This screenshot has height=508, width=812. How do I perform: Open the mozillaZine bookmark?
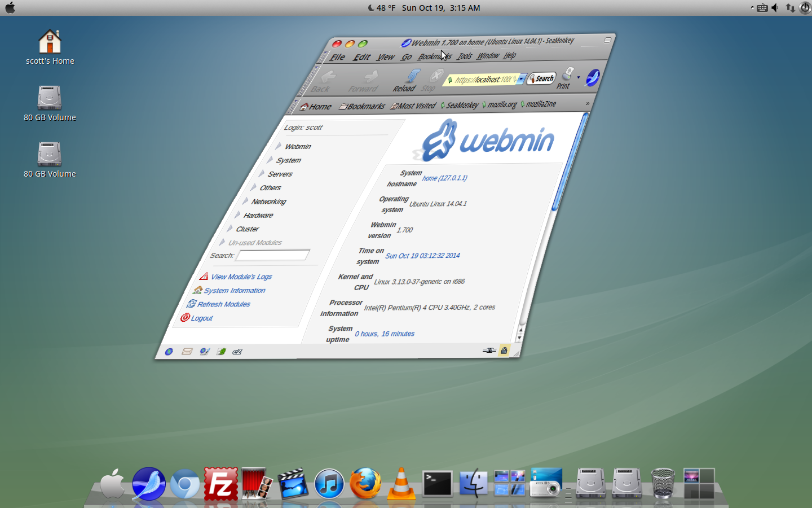539,104
